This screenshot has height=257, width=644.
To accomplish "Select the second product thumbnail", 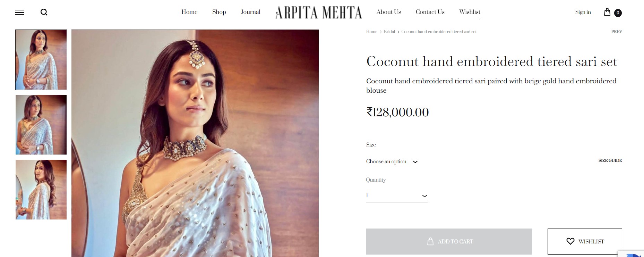I will coord(41,125).
